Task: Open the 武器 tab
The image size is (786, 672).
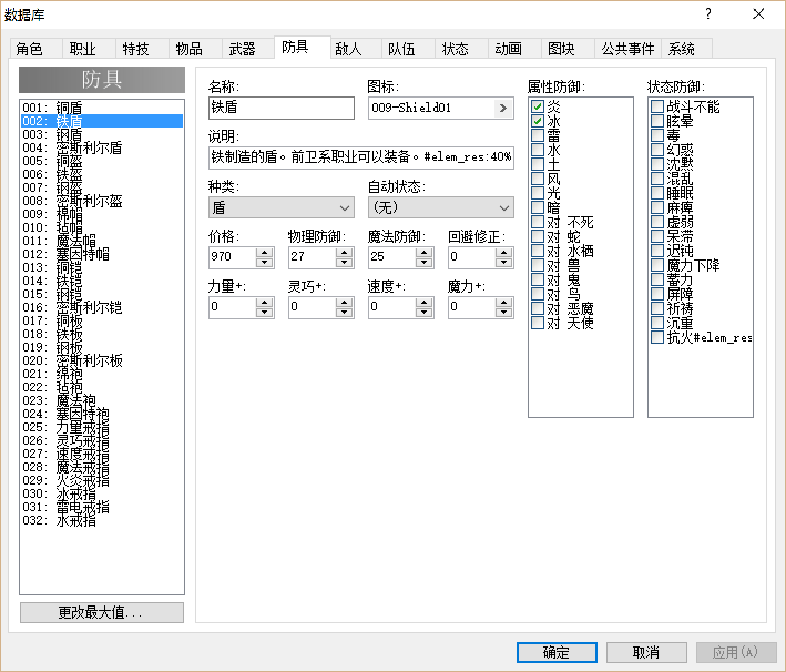Action: [x=248, y=49]
